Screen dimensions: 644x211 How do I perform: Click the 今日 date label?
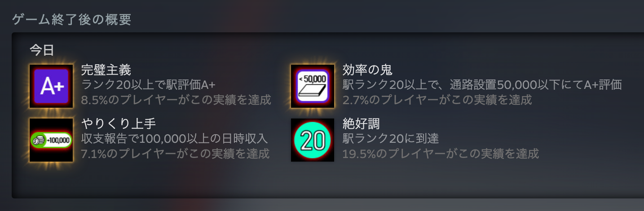(x=42, y=50)
